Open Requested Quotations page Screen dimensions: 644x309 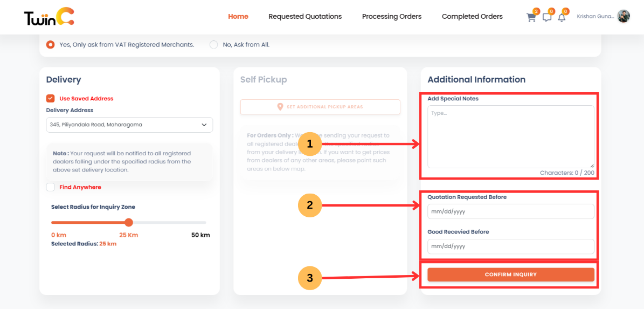305,16
